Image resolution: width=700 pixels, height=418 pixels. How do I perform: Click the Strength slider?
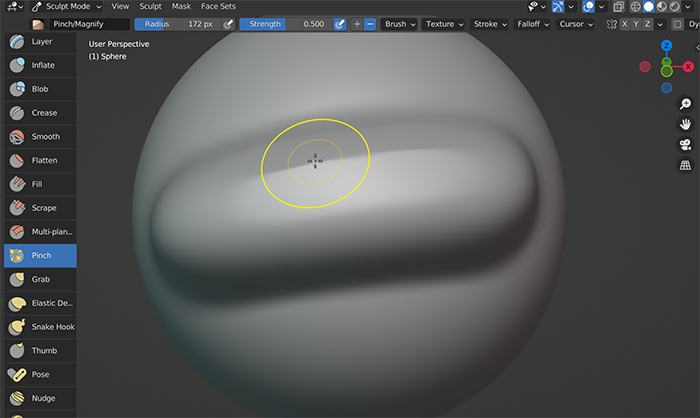286,24
